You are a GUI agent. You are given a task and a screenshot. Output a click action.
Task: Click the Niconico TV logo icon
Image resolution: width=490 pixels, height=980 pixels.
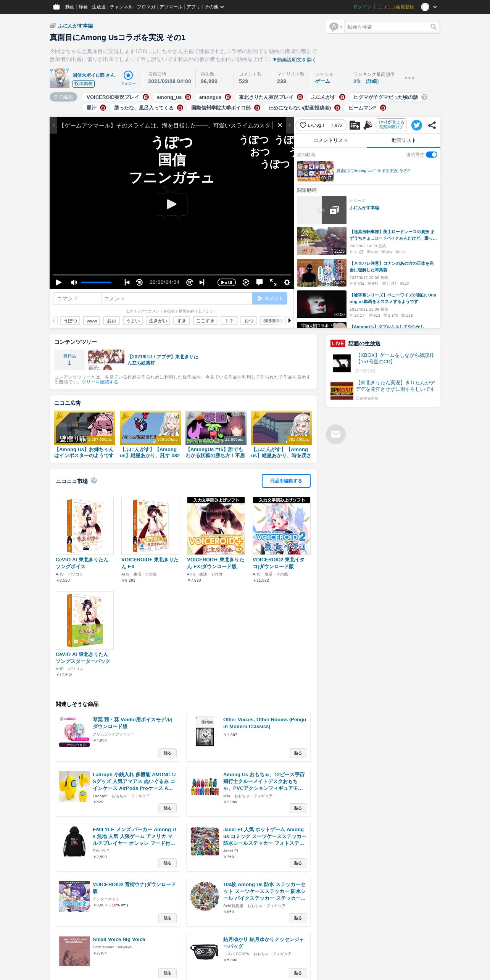tap(56, 7)
